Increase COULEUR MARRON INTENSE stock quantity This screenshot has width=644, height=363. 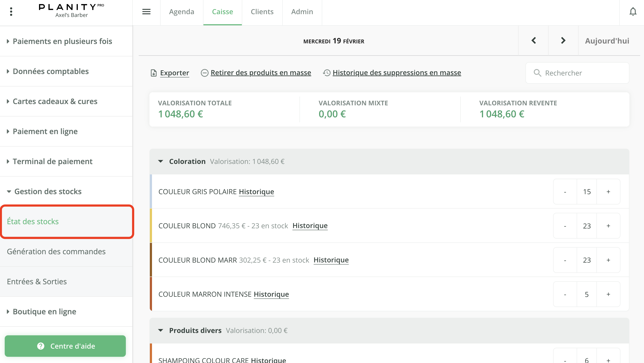pos(608,294)
